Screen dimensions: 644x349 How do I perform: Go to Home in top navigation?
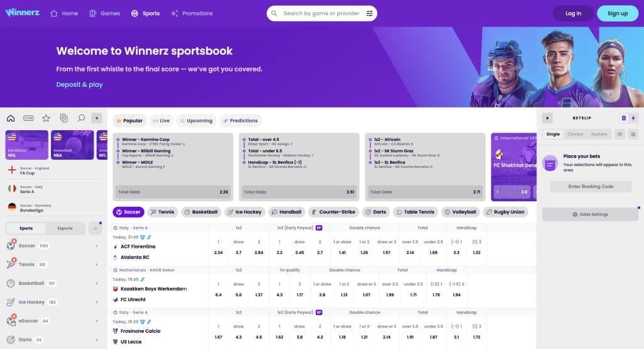(64, 13)
